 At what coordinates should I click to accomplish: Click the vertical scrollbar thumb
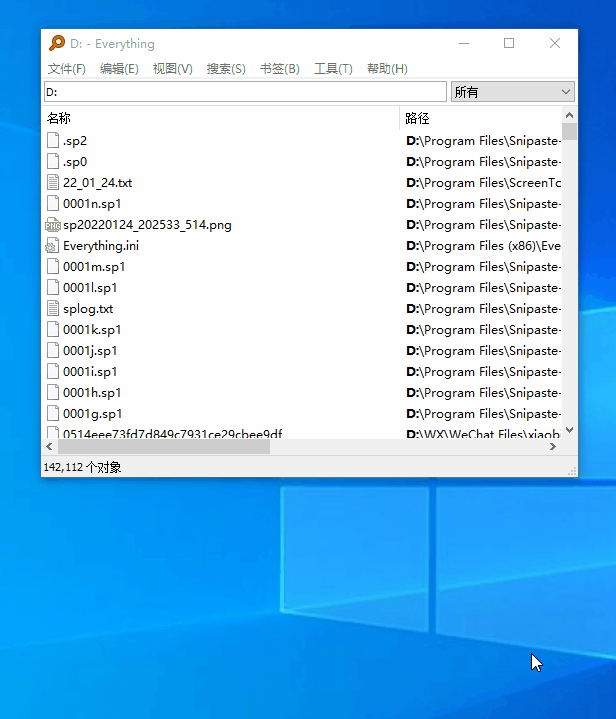pyautogui.click(x=569, y=132)
